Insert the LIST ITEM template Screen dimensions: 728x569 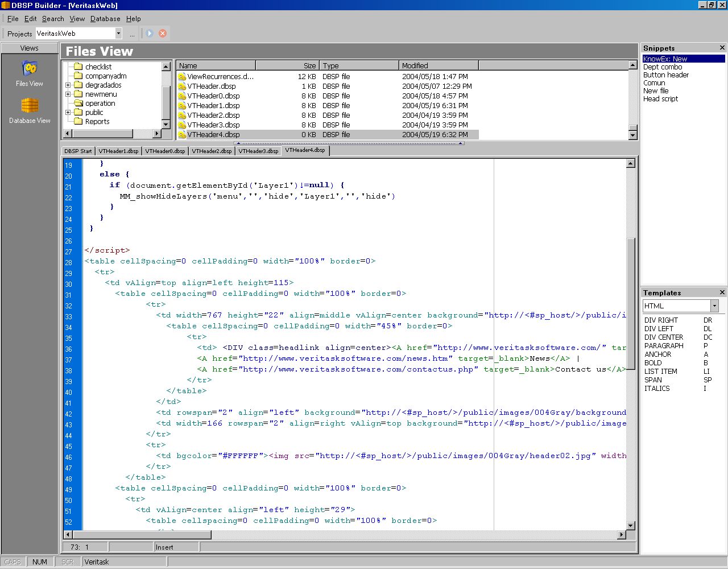[x=660, y=371]
